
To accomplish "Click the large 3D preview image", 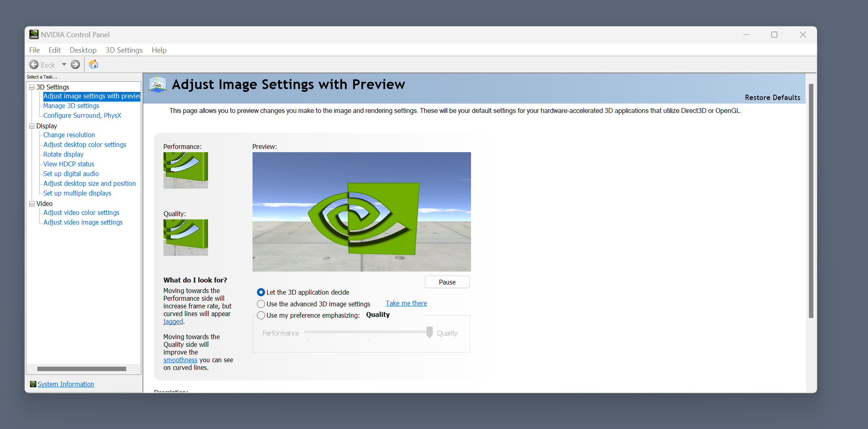I will (x=362, y=212).
